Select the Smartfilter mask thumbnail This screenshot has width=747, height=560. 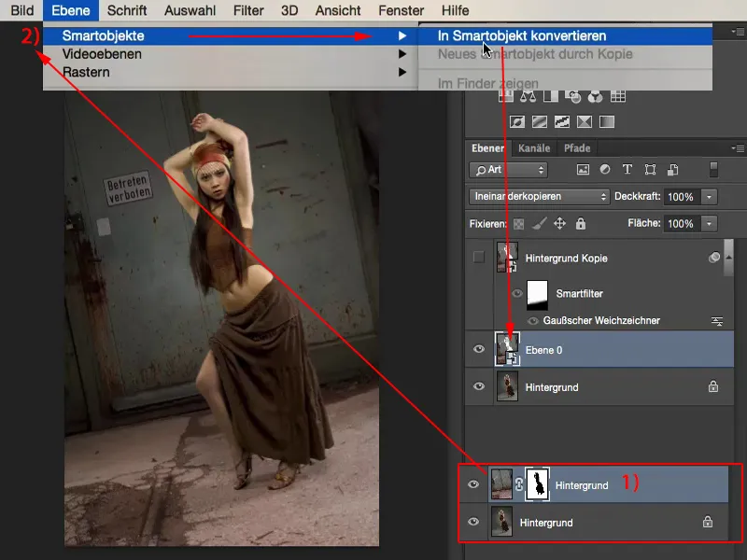coord(539,293)
